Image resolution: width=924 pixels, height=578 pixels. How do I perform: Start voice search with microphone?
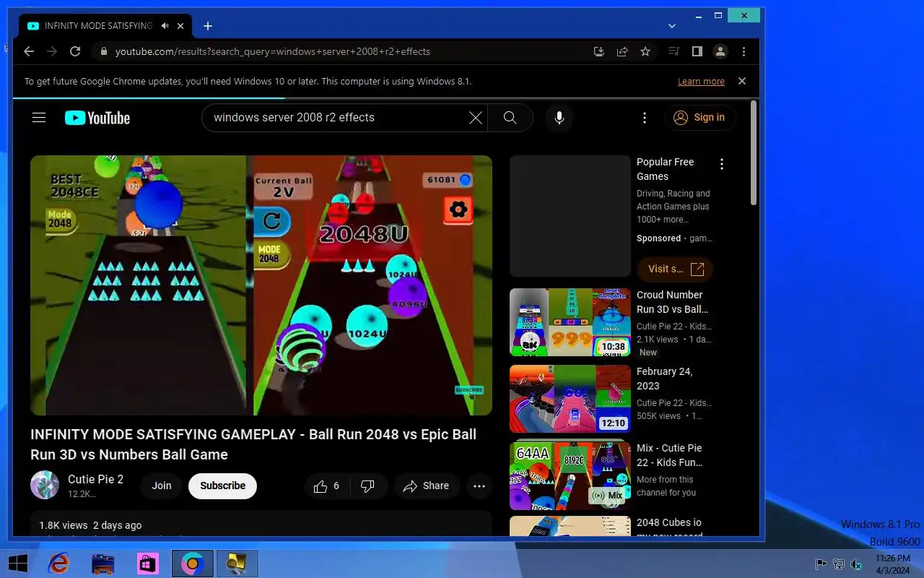[x=559, y=118]
